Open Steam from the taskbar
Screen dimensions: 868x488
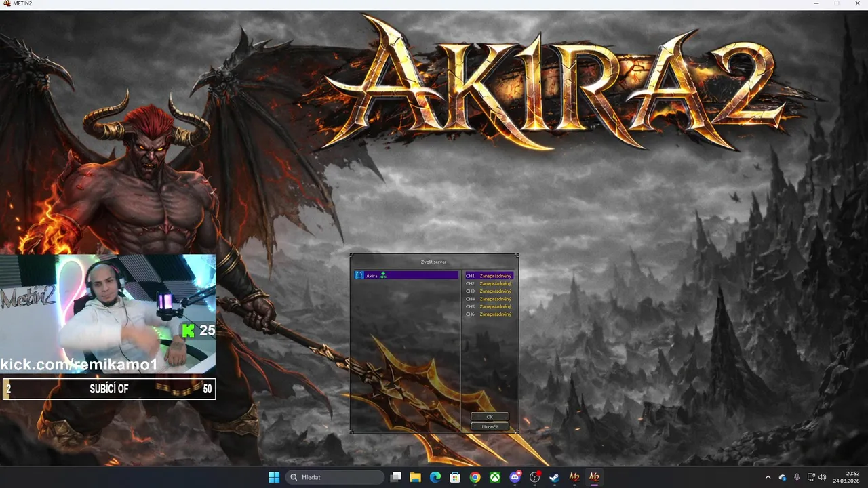click(555, 477)
